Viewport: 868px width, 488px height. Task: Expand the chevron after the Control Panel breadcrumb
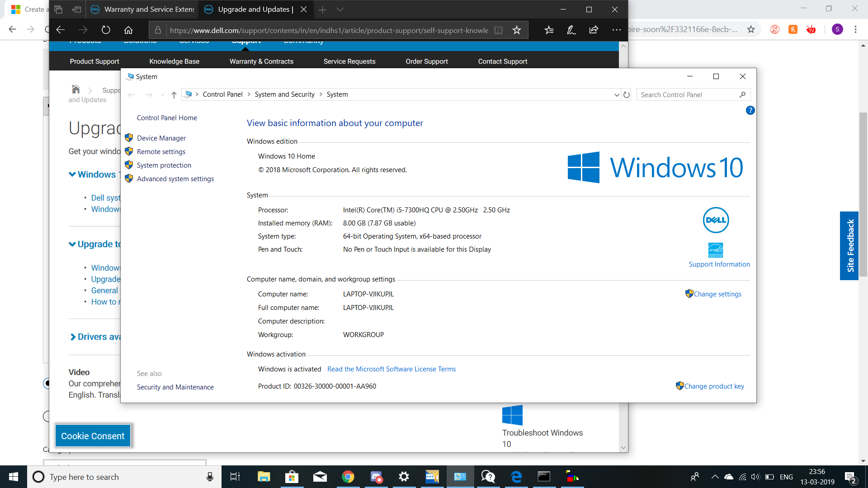[x=249, y=94]
